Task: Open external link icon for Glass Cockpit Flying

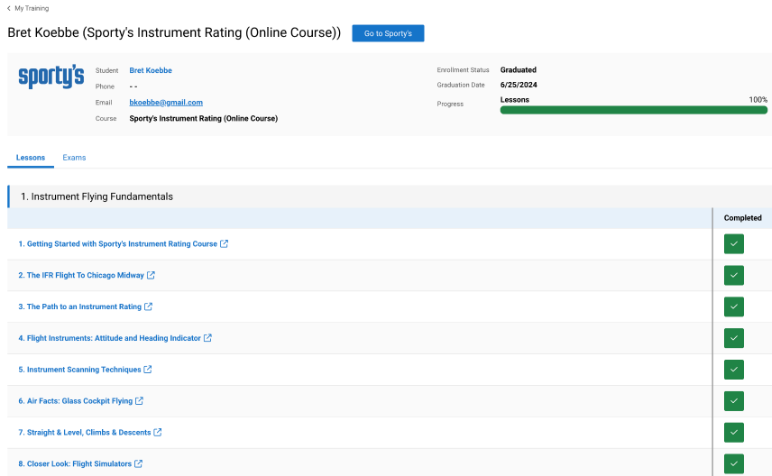Action: [x=139, y=401]
